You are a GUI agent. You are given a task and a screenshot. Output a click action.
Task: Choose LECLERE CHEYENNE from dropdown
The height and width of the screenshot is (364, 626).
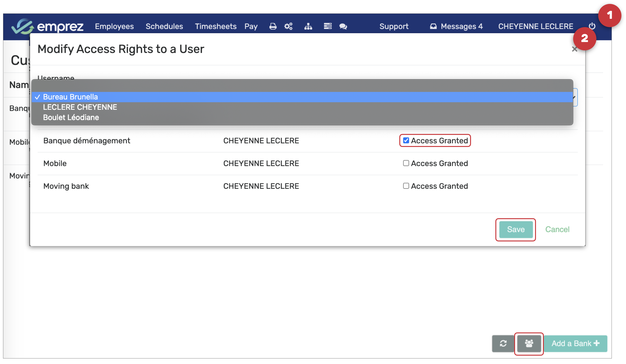pyautogui.click(x=80, y=107)
